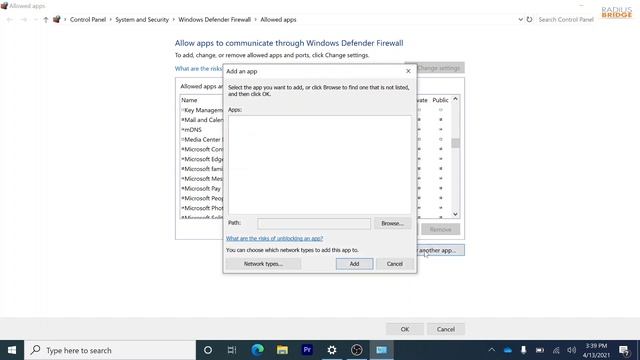Navigate to System and Security breadcrumb
Screen dimensions: 640x360
(x=142, y=20)
